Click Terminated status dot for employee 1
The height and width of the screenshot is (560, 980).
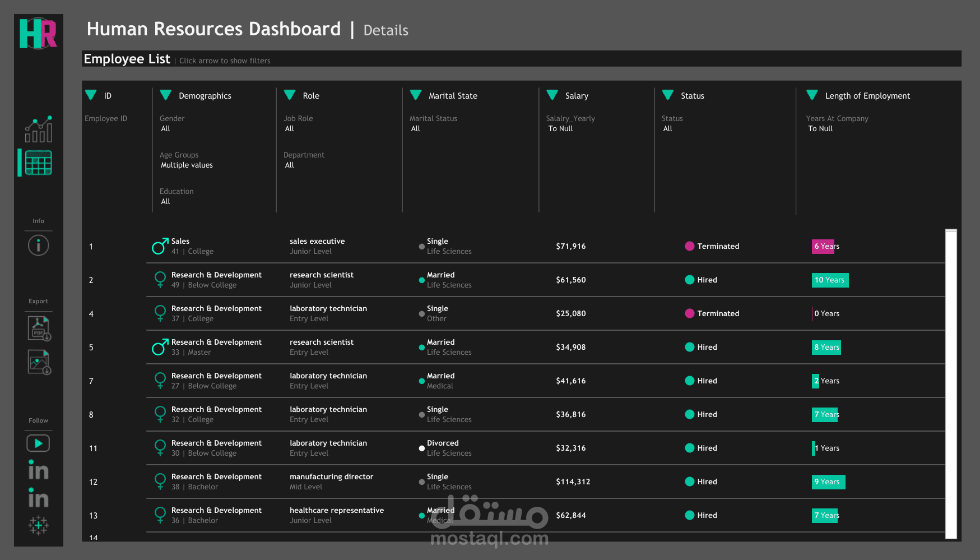[x=690, y=246]
